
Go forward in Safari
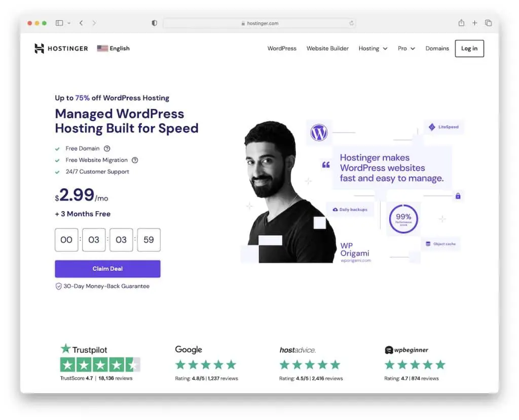click(94, 23)
